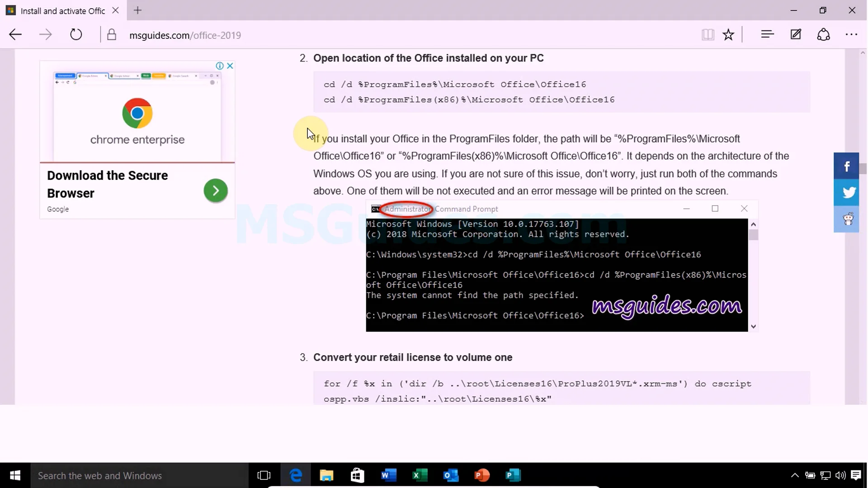Viewport: 868px width, 488px height.
Task: Open the Hub panel
Action: pos(767,34)
